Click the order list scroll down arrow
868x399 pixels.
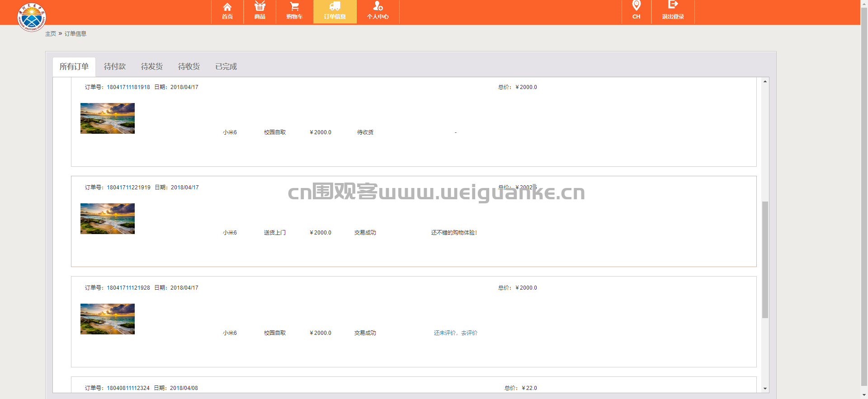point(765,389)
